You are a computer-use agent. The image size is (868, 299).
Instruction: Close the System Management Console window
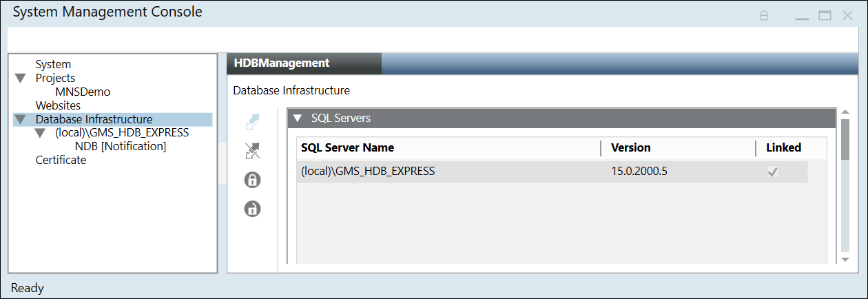(847, 15)
